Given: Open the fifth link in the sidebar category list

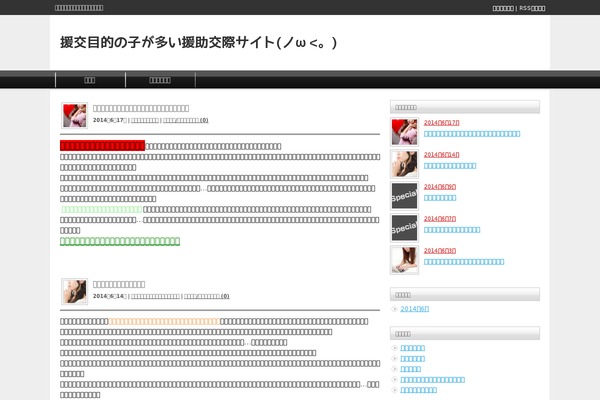Looking at the screenshot, I should 418,390.
